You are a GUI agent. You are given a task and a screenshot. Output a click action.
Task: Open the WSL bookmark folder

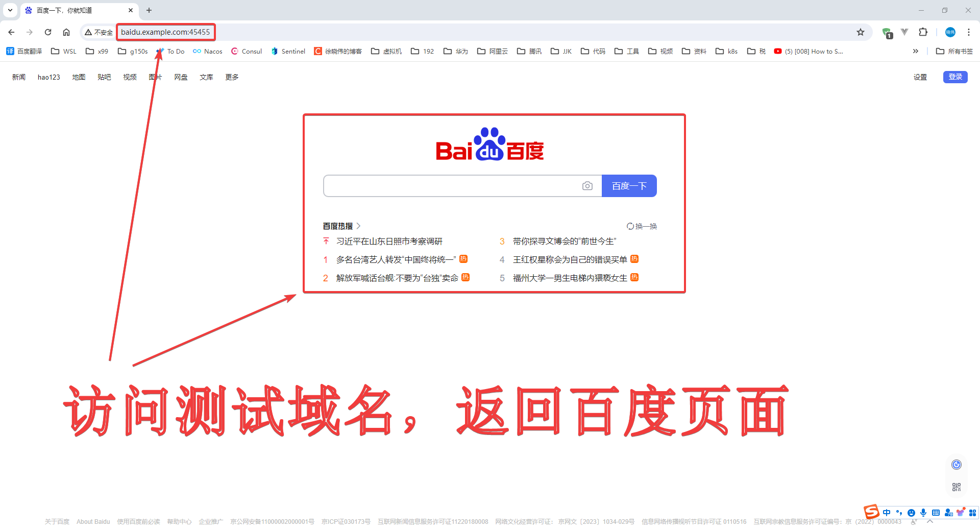pos(64,51)
